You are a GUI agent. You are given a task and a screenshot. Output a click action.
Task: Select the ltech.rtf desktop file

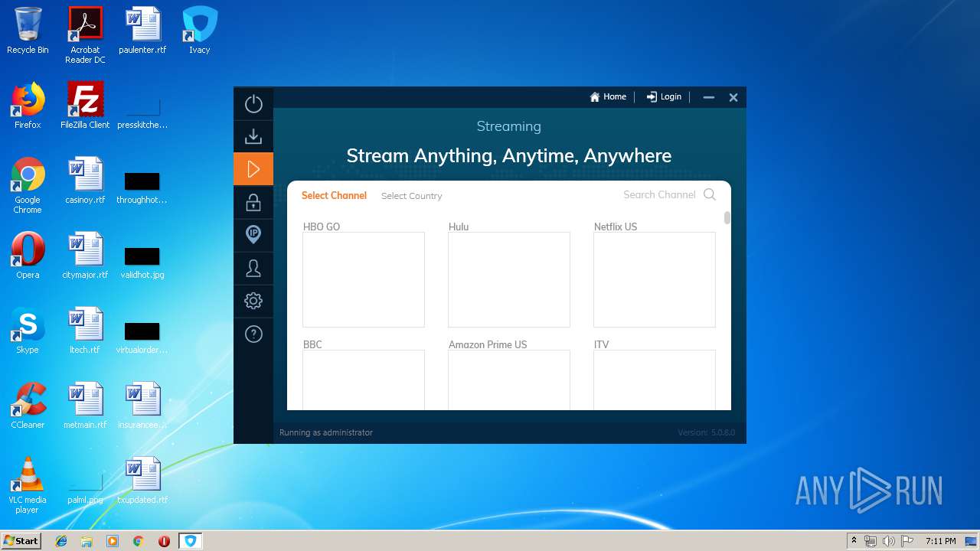click(85, 331)
